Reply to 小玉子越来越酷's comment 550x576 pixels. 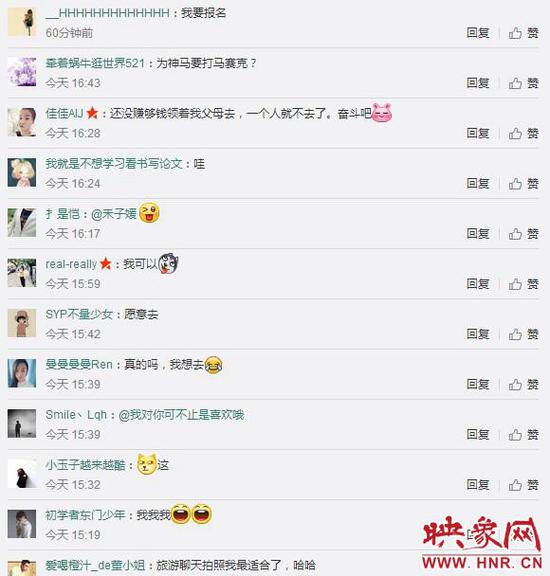[x=478, y=485]
